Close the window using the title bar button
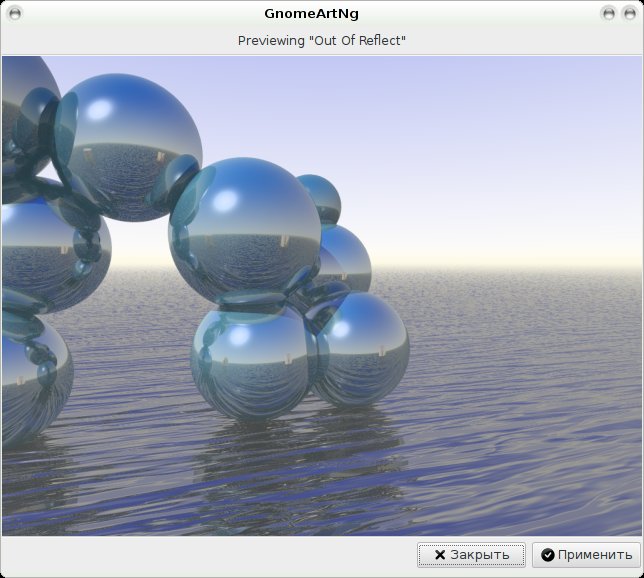The image size is (644, 578). (x=630, y=14)
